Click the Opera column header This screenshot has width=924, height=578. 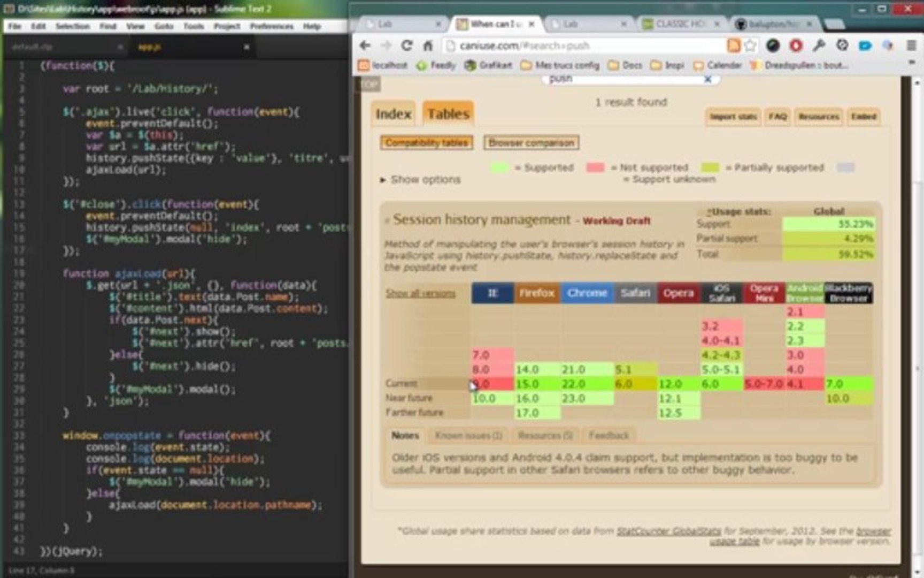[x=678, y=293]
